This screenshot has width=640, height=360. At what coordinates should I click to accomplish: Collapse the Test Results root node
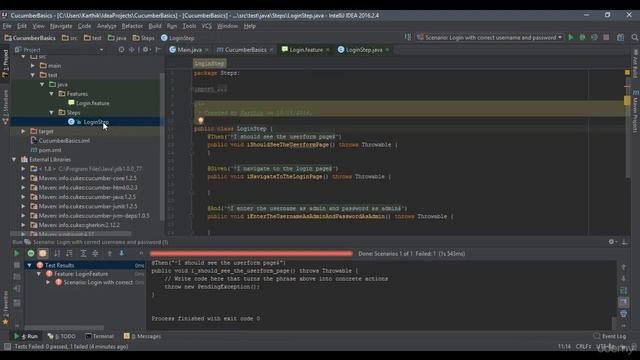tap(29, 265)
